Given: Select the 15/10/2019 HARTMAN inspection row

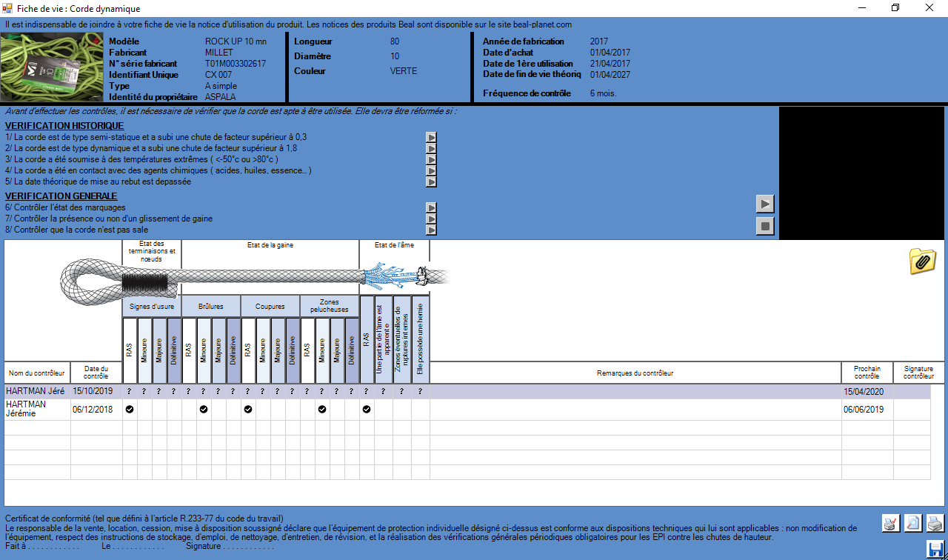Looking at the screenshot, I should click(37, 391).
